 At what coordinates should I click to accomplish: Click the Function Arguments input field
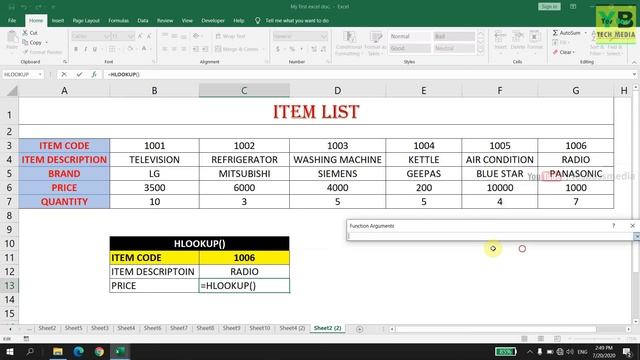coord(490,236)
